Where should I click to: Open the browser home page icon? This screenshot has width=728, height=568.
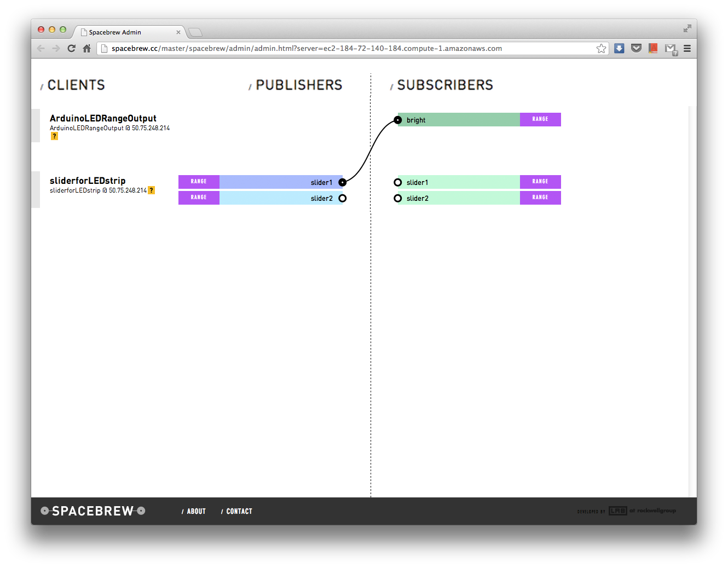(86, 48)
